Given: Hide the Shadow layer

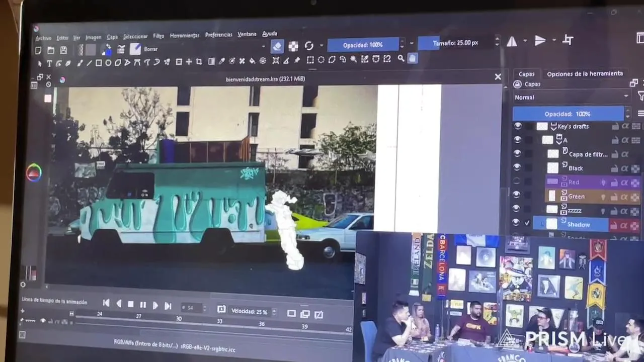Looking at the screenshot, I should click(x=516, y=222).
